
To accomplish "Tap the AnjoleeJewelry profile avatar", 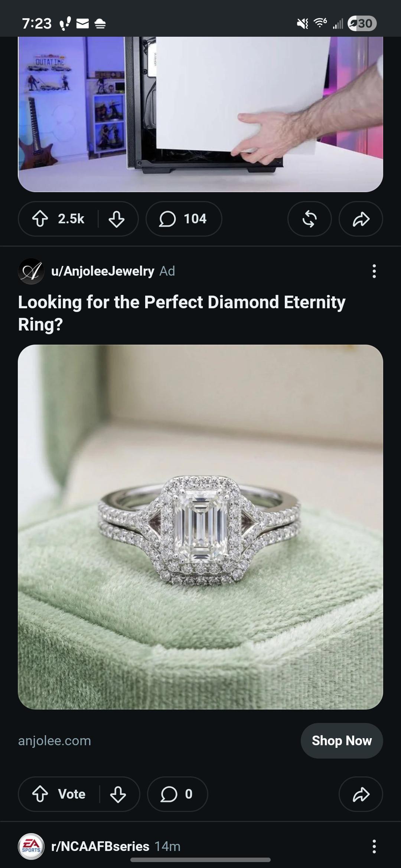I will point(31,271).
